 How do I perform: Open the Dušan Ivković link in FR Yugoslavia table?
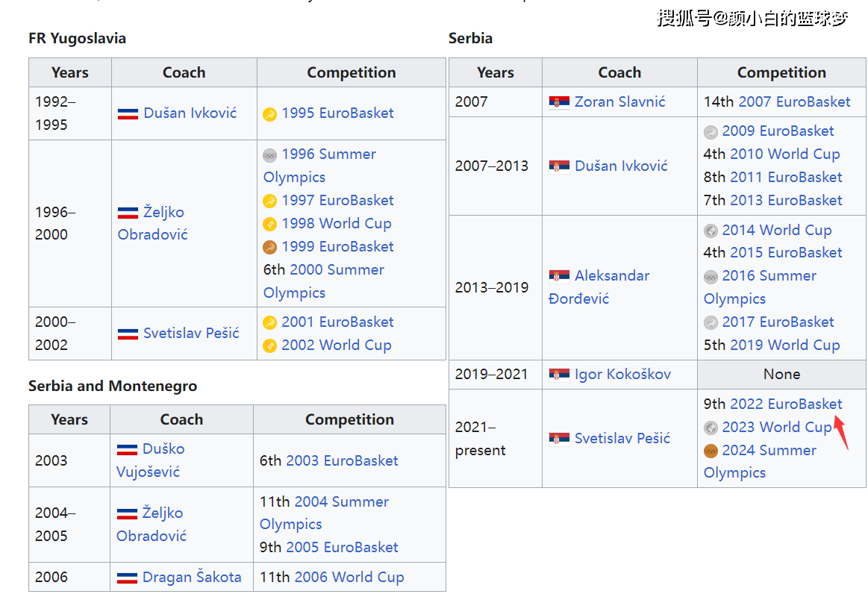(x=190, y=113)
